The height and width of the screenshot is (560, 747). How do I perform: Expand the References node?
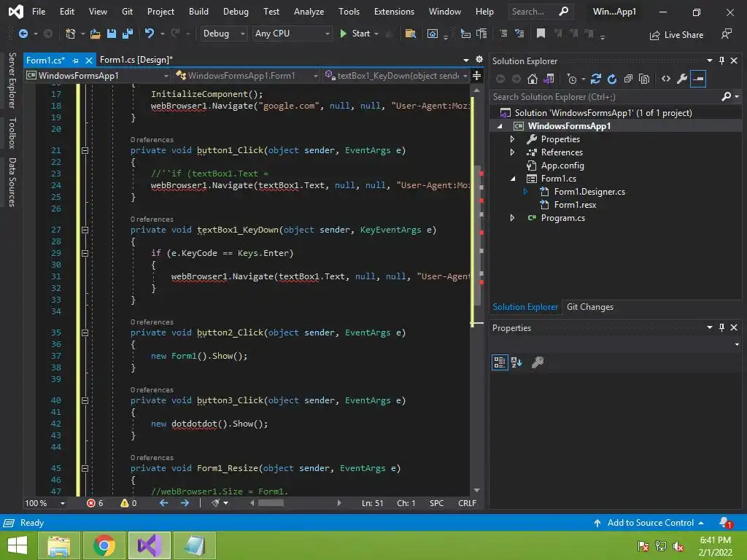coord(512,152)
